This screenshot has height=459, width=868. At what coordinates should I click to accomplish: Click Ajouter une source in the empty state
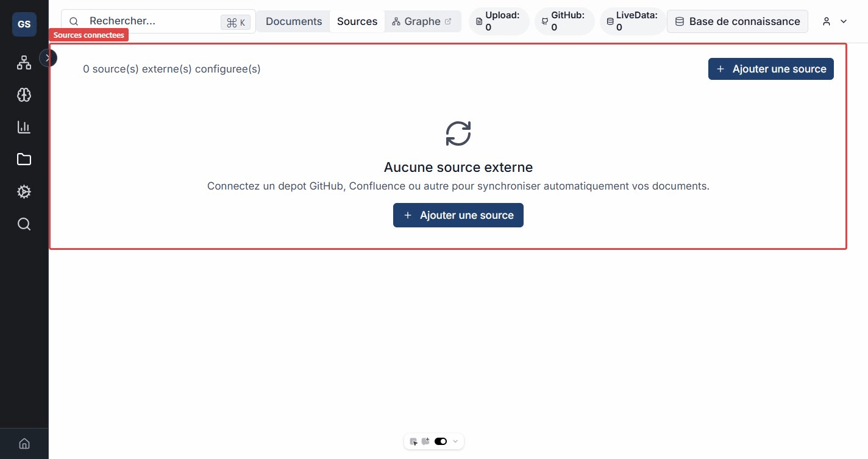point(458,215)
